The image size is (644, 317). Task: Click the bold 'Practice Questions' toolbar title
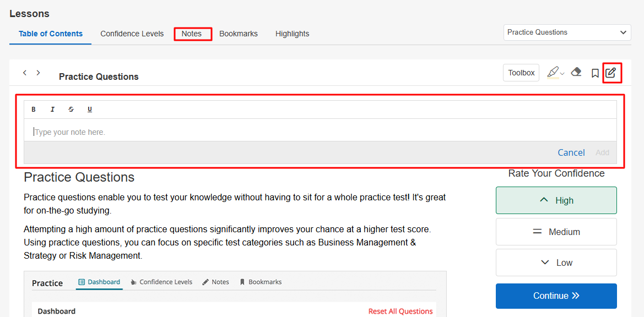coord(99,76)
